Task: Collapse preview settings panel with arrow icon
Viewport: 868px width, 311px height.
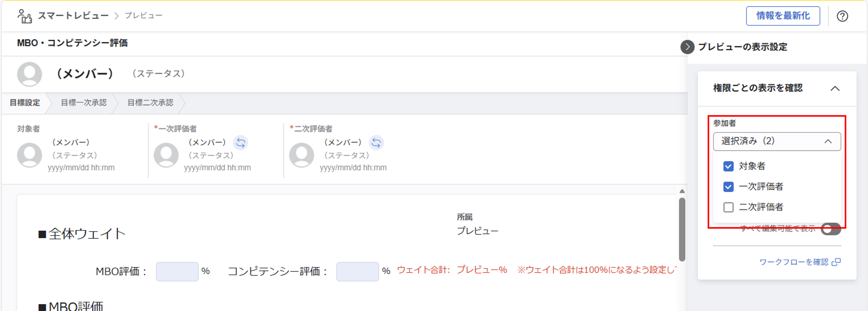Action: tap(687, 47)
